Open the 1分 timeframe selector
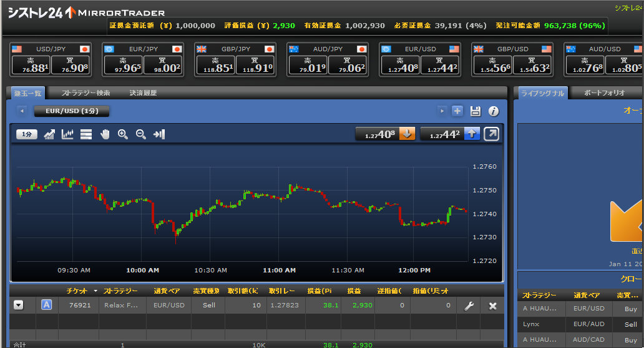This screenshot has height=348, width=644. (27, 134)
